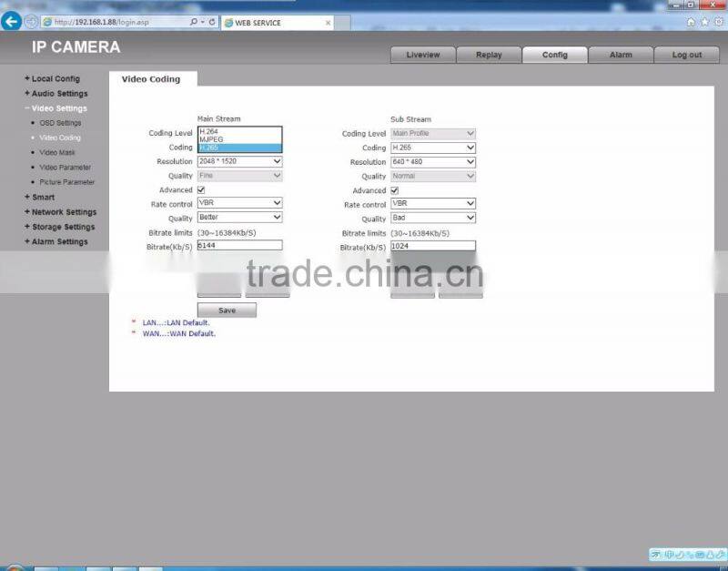Viewport: 728px width, 571px height.
Task: Open the Main Stream Resolution dropdown
Action: click(x=239, y=162)
